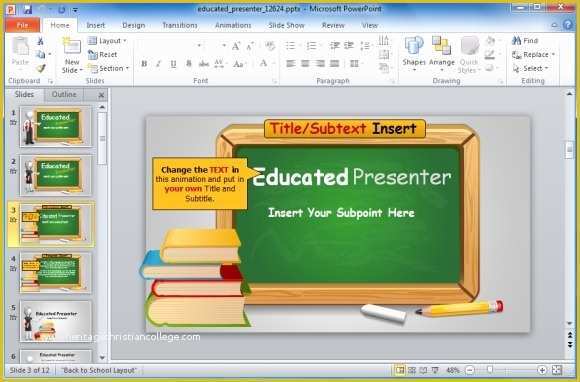Start Slide Show from status bar
The height and width of the screenshot is (382, 580).
pyautogui.click(x=435, y=370)
